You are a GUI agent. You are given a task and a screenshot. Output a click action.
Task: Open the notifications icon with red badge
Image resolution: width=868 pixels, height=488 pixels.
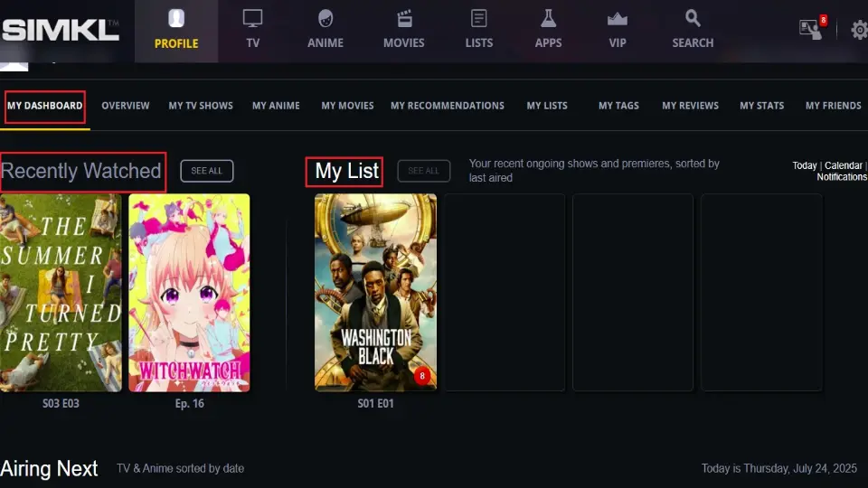tap(813, 28)
